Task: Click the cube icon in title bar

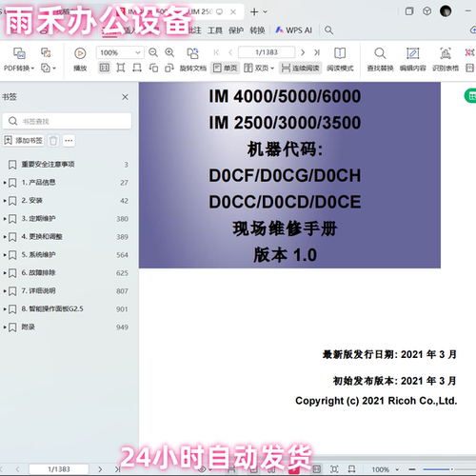Action: (427, 11)
